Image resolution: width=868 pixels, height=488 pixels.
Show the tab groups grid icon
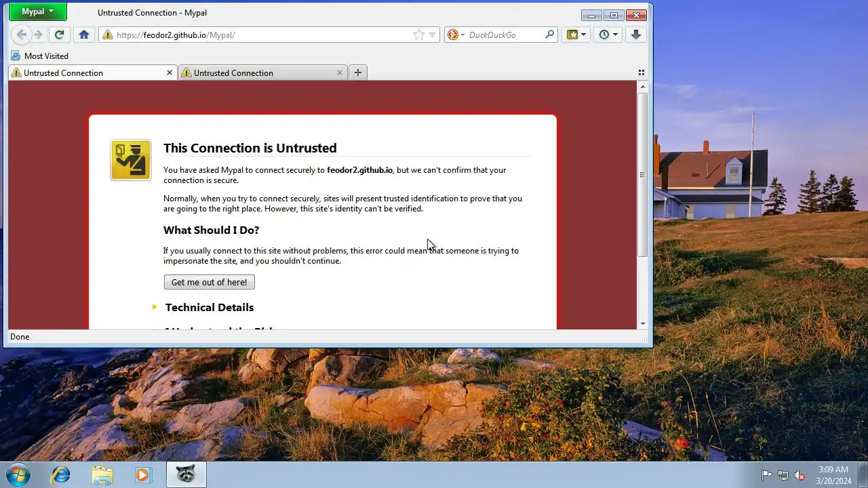pos(642,73)
